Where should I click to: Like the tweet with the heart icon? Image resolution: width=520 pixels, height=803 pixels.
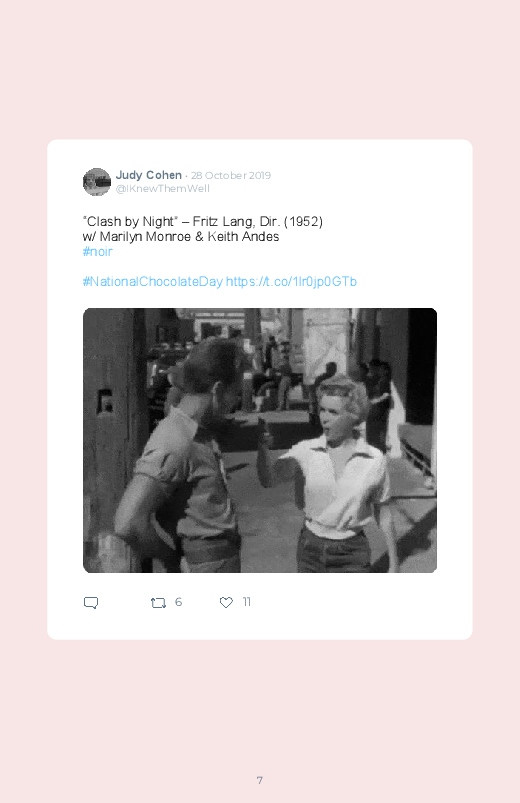[226, 603]
